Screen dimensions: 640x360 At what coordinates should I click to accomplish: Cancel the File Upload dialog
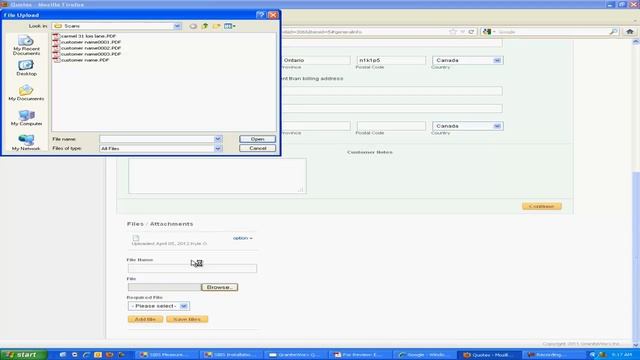[x=258, y=148]
